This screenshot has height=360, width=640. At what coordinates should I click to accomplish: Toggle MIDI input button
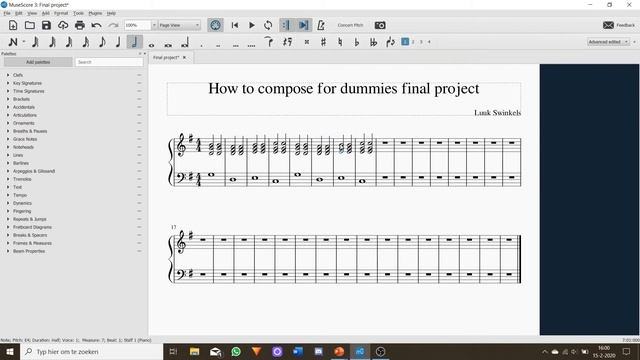pyautogui.click(x=215, y=25)
